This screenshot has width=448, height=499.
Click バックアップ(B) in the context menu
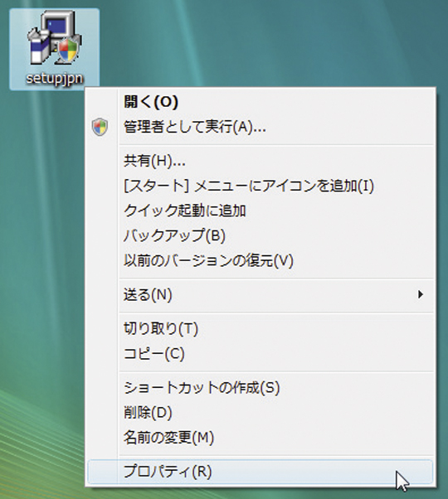click(x=261, y=235)
